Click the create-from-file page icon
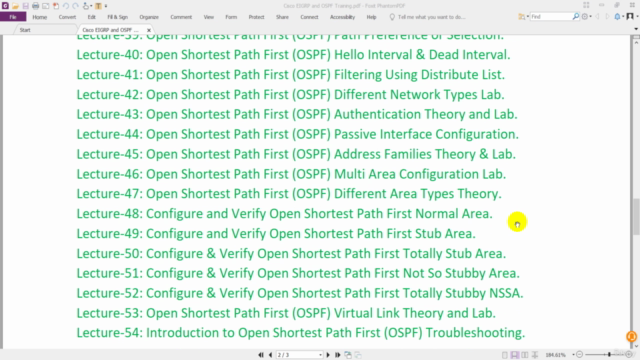 pos(56,6)
